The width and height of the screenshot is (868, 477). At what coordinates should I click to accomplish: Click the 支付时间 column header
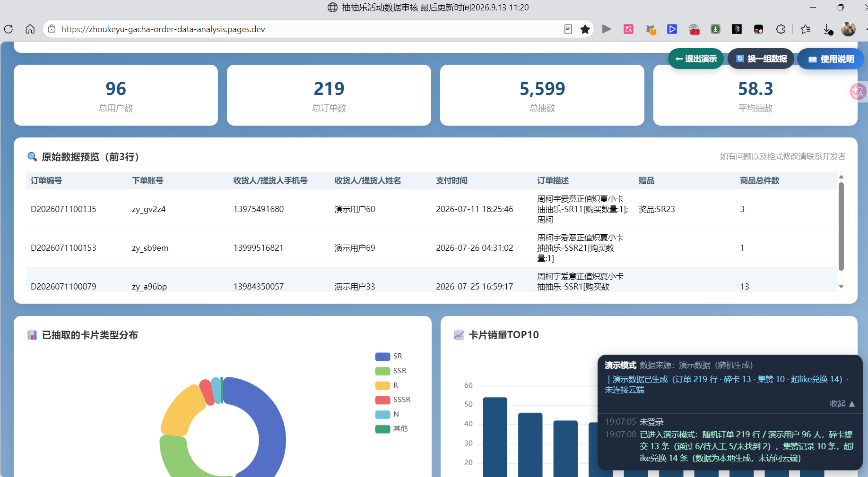tap(451, 180)
